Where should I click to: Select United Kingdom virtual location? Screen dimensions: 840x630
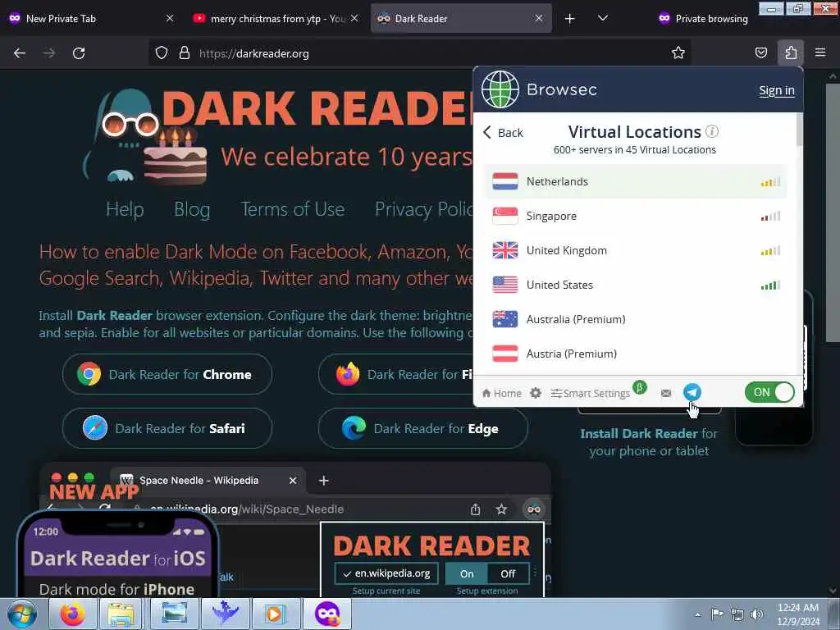click(636, 250)
